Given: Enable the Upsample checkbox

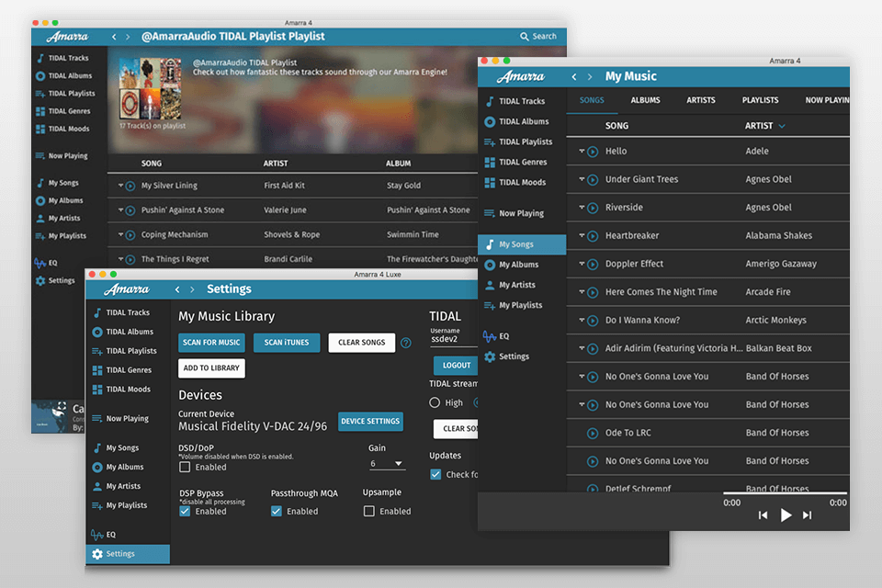Looking at the screenshot, I should click(x=369, y=511).
